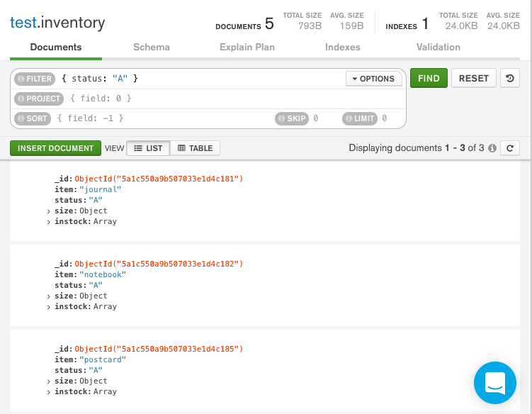Screen dimensions: 532x414
Task: Expand size object in journal document
Action: (x=49, y=211)
